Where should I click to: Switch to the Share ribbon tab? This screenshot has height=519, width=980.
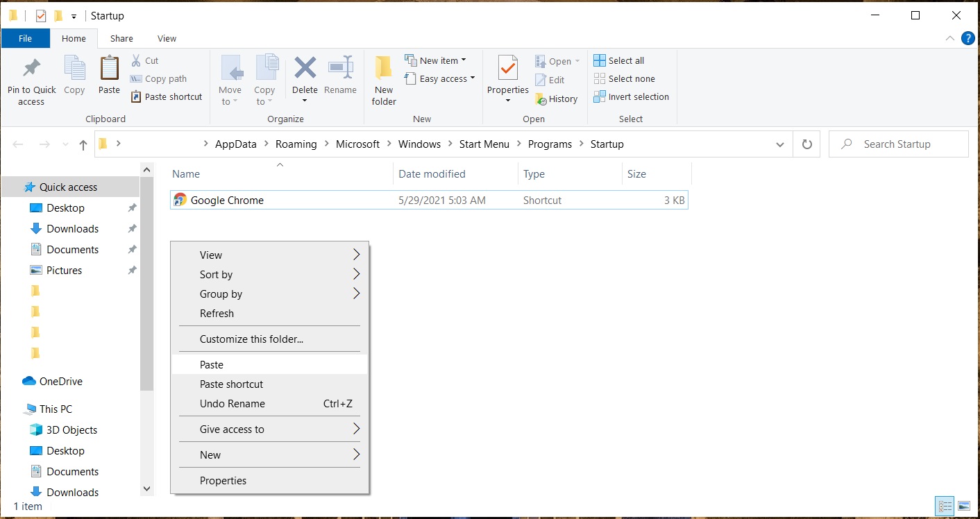(x=121, y=39)
